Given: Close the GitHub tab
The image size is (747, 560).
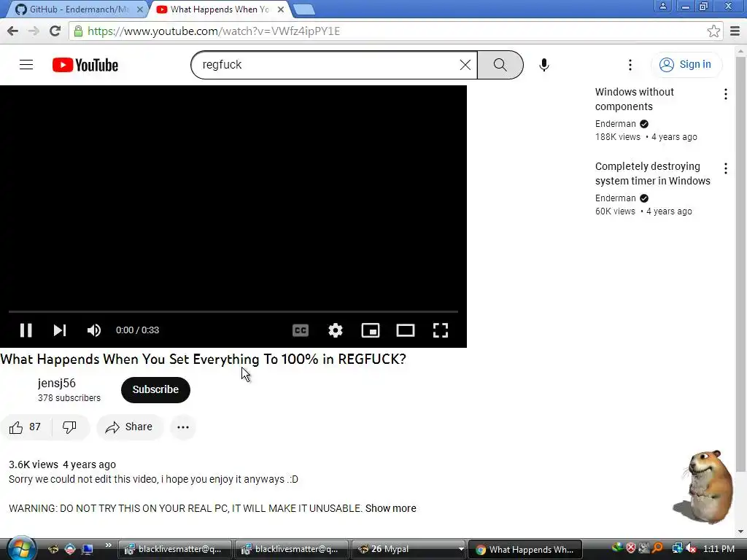Looking at the screenshot, I should [x=140, y=9].
